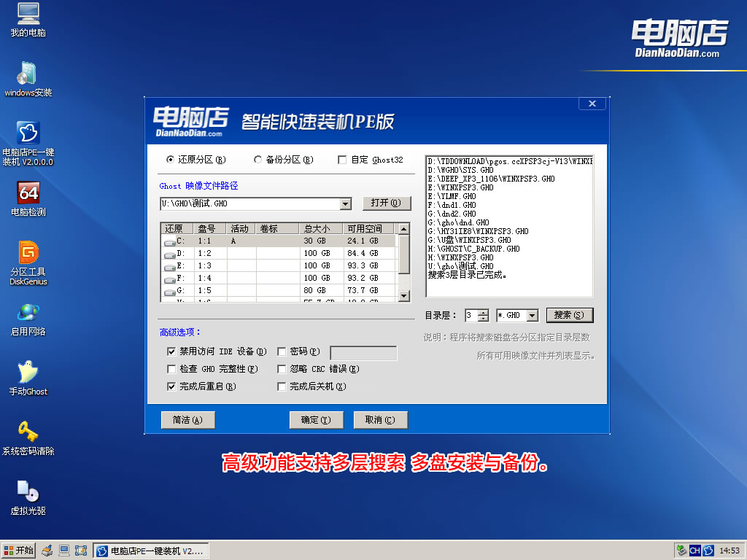
Task: Enable the 密码(P) checkbox
Action: pyautogui.click(x=282, y=351)
